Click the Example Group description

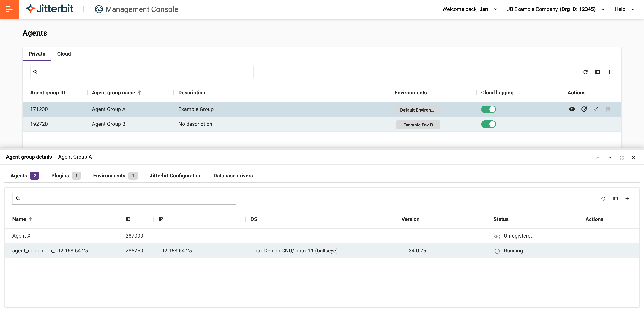196,109
